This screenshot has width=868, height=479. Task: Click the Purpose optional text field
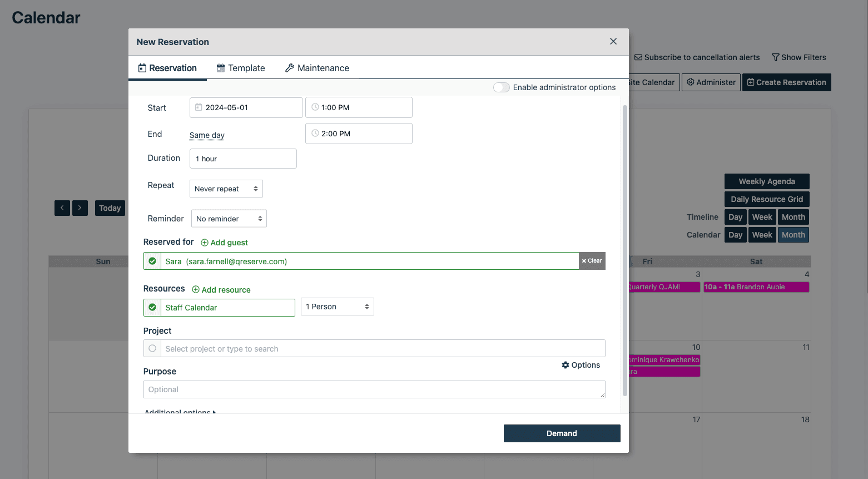click(374, 389)
